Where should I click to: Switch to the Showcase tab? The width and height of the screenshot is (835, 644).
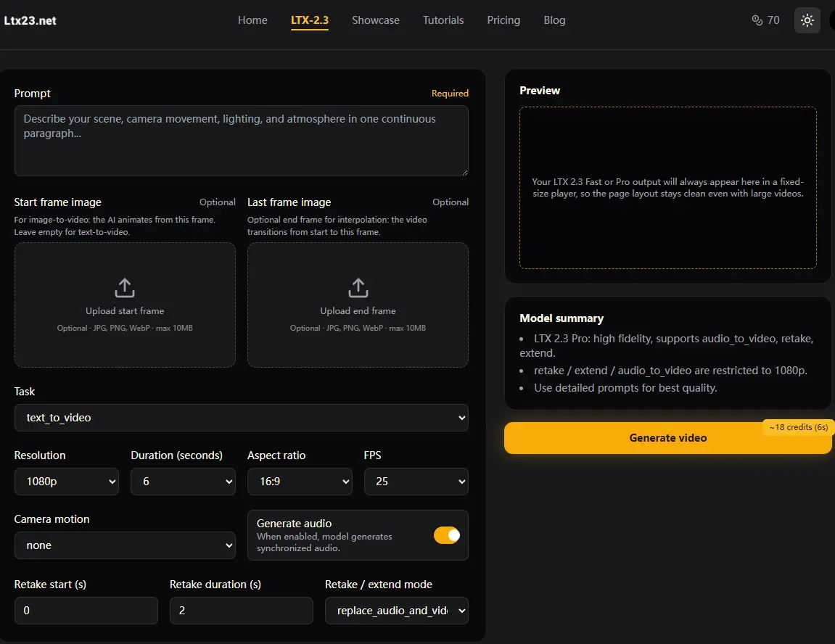tap(376, 20)
